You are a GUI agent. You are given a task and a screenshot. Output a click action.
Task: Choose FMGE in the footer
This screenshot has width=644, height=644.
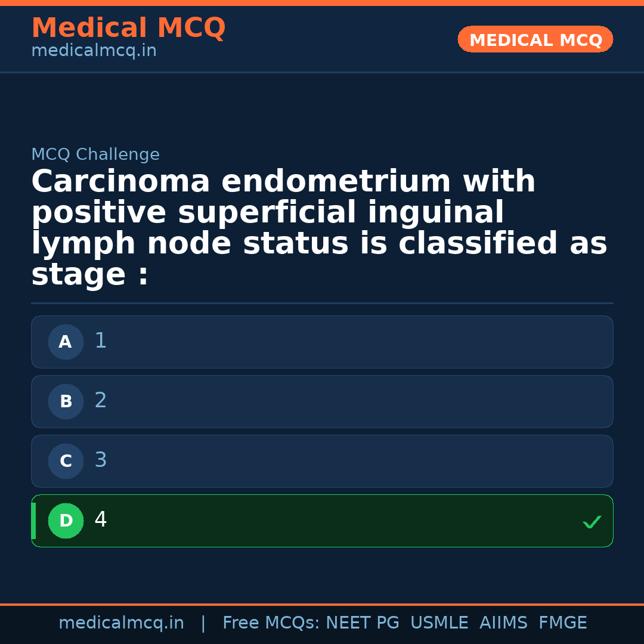(x=562, y=623)
